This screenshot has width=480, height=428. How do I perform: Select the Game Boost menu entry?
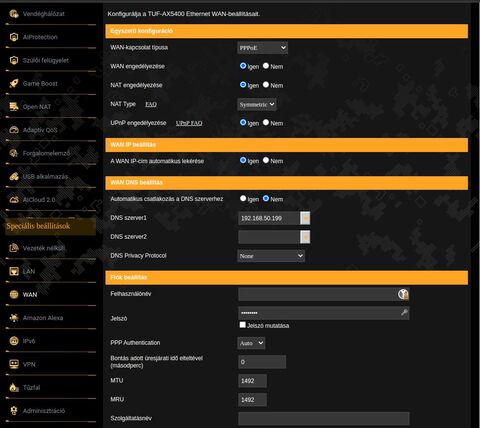tap(40, 83)
